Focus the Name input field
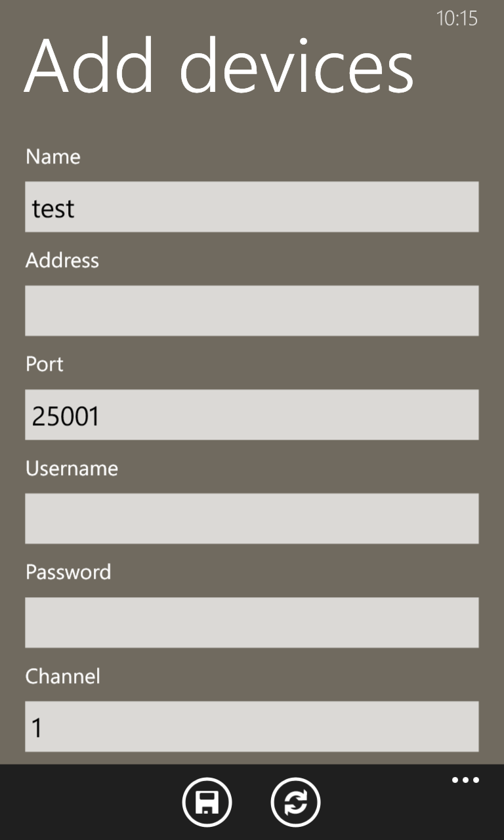Screen dimensions: 504x840 pyautogui.click(x=252, y=207)
